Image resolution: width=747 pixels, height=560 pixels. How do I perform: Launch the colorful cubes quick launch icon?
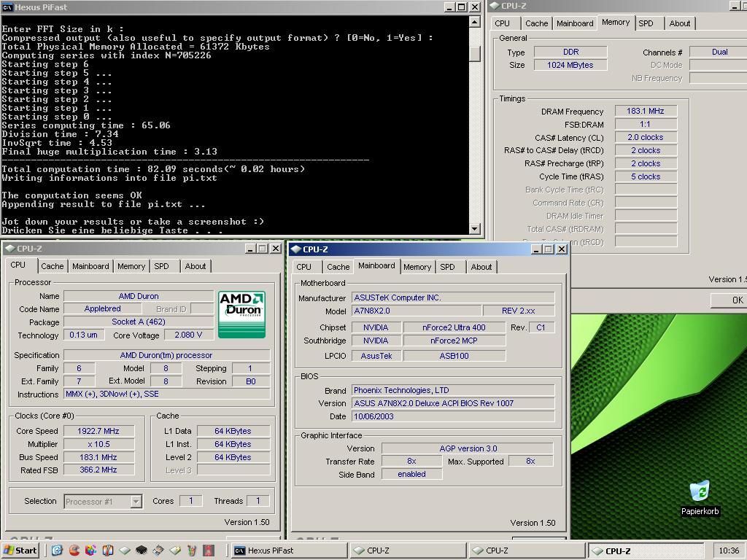pyautogui.click(x=90, y=551)
